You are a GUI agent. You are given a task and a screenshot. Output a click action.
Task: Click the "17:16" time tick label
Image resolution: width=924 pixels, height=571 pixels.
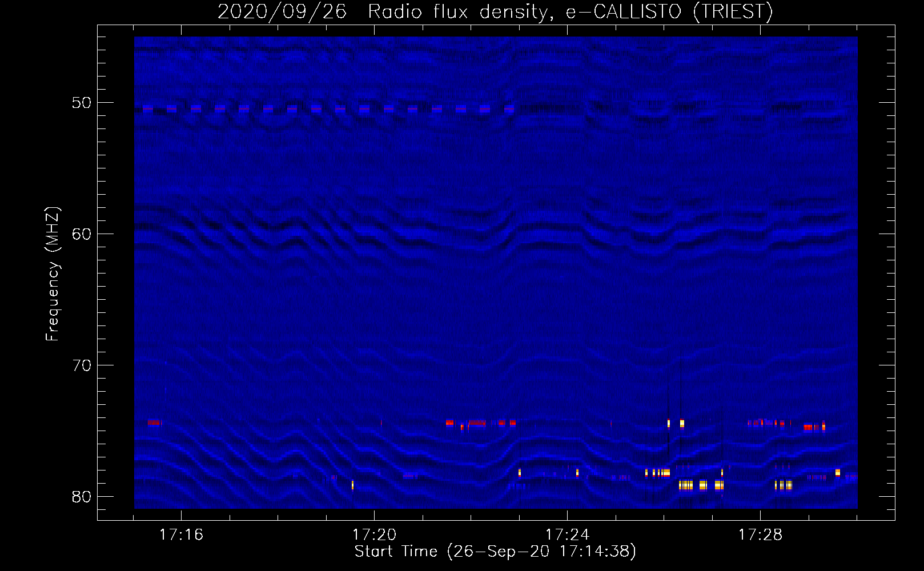pyautogui.click(x=181, y=535)
